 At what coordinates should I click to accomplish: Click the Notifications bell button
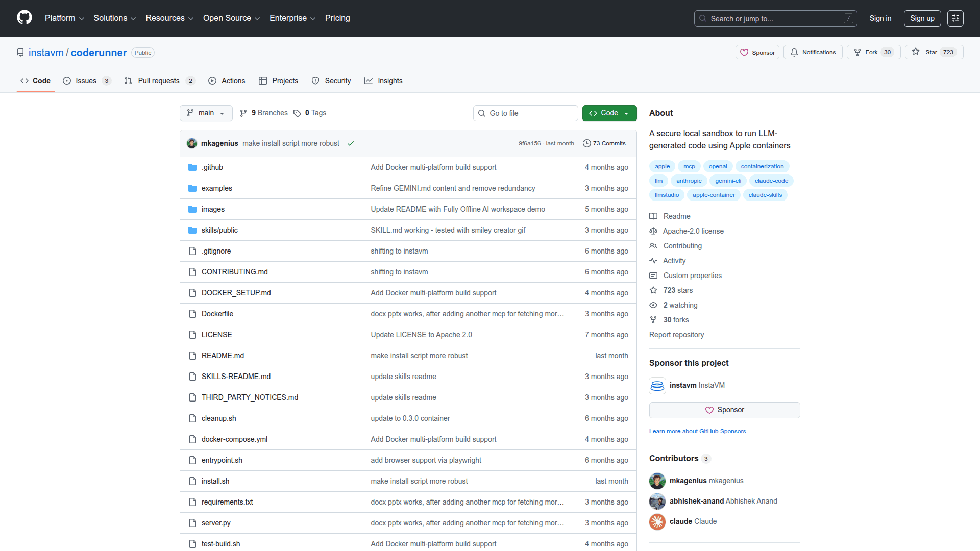click(x=813, y=52)
